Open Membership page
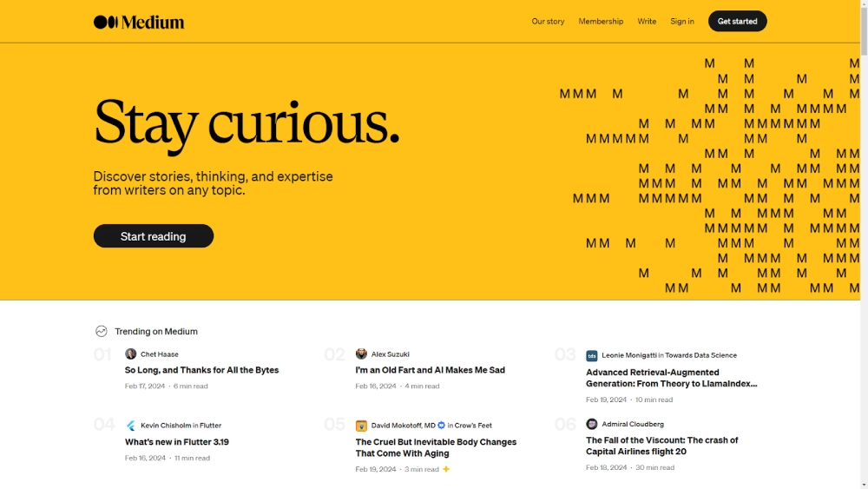This screenshot has width=868, height=489. 601,22
